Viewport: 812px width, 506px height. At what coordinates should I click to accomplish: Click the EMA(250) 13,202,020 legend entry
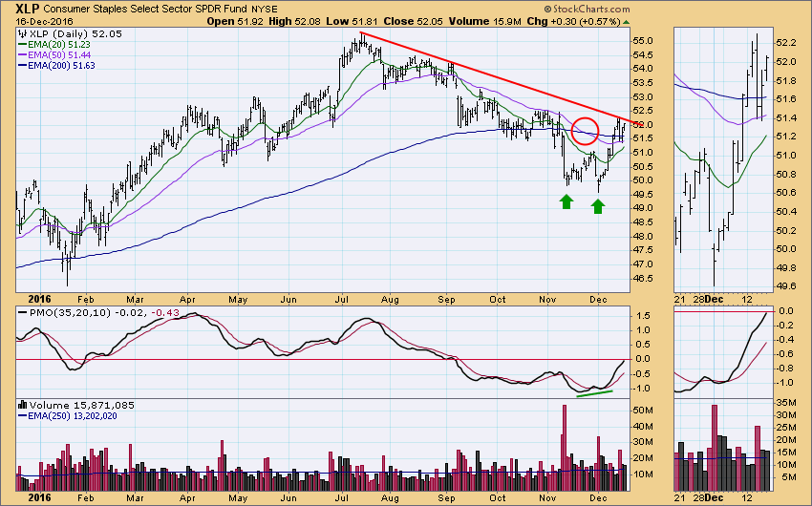[73, 416]
